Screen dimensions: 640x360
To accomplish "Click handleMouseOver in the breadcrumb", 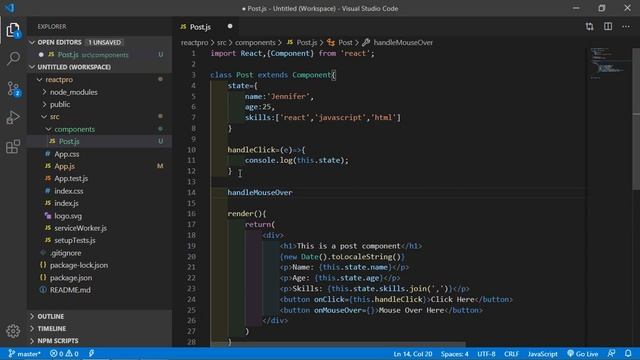I will (398, 42).
